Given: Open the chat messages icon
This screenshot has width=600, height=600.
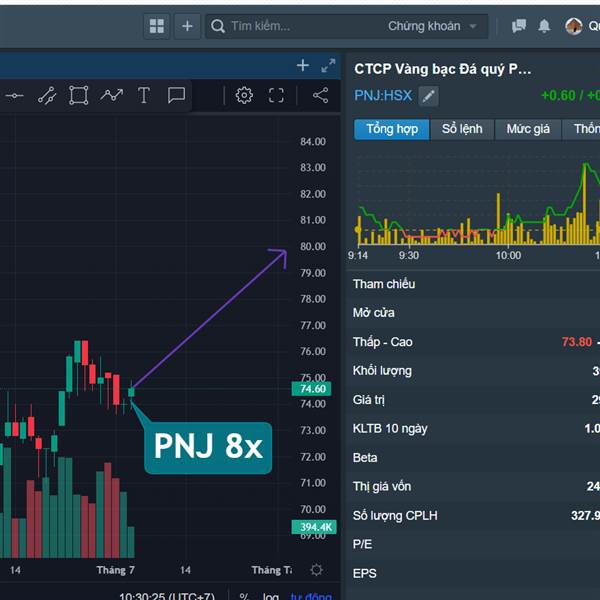Looking at the screenshot, I should [x=519, y=26].
